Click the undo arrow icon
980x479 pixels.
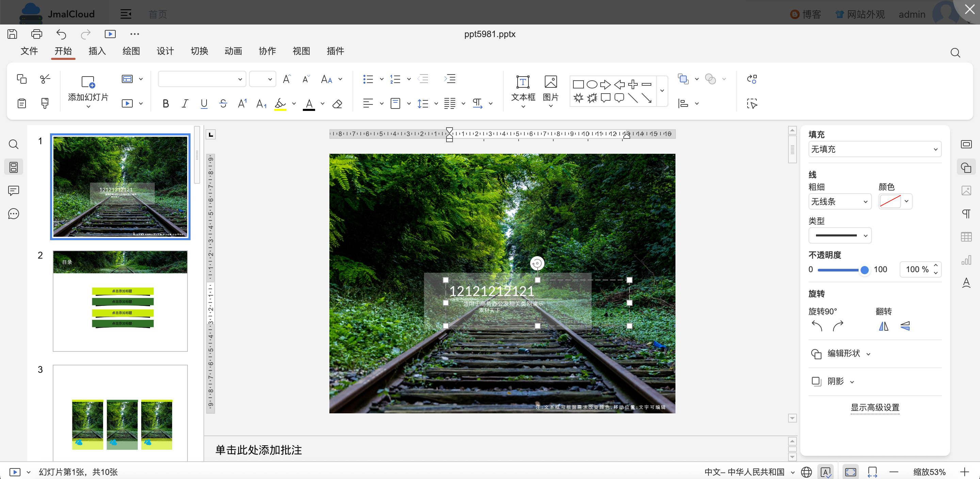point(61,34)
